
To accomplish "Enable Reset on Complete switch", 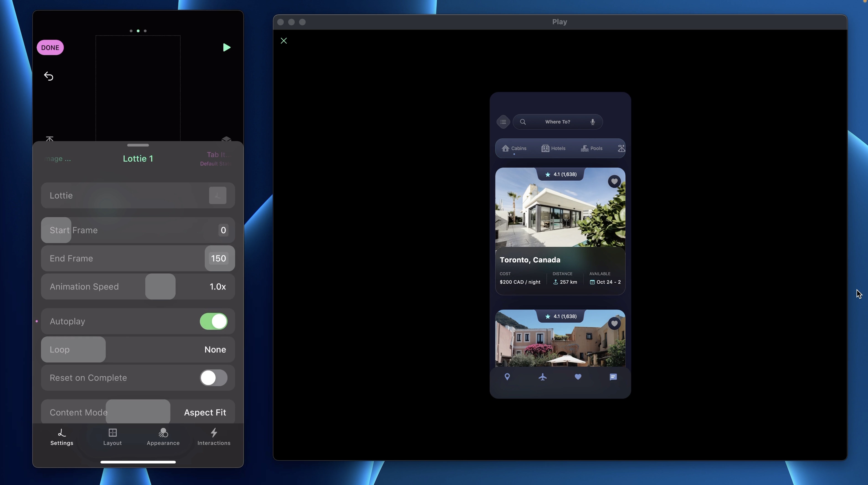I will click(x=213, y=378).
